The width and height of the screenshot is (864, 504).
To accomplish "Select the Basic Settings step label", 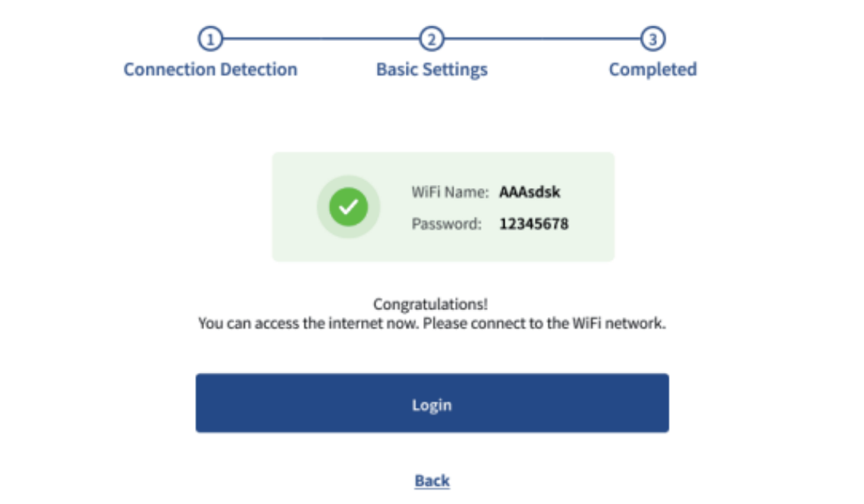I will [x=432, y=70].
